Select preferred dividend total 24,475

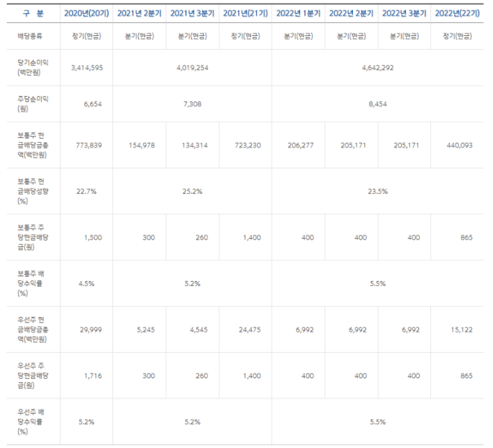(x=250, y=330)
